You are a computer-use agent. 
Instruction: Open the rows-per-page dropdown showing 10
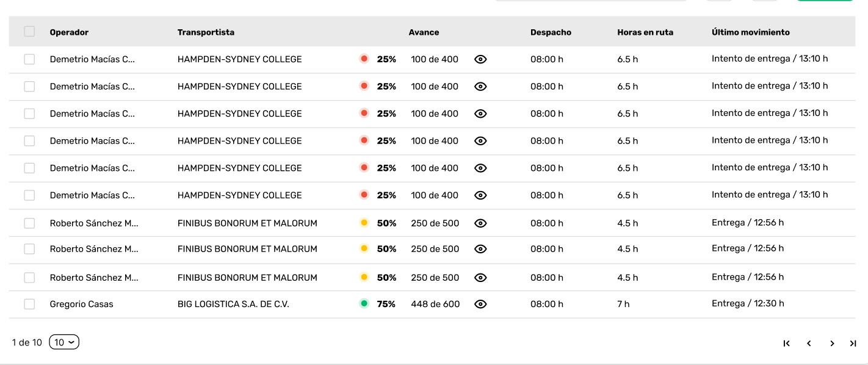64,342
